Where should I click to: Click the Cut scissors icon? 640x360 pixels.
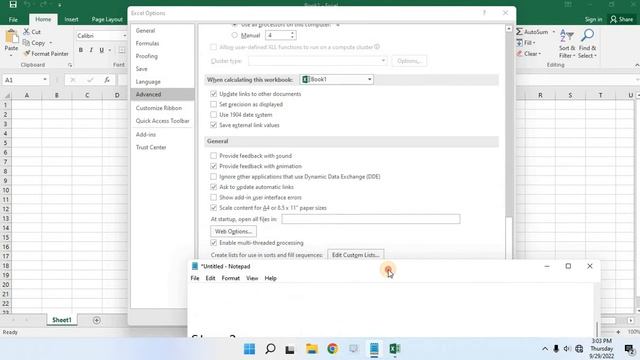tap(27, 31)
